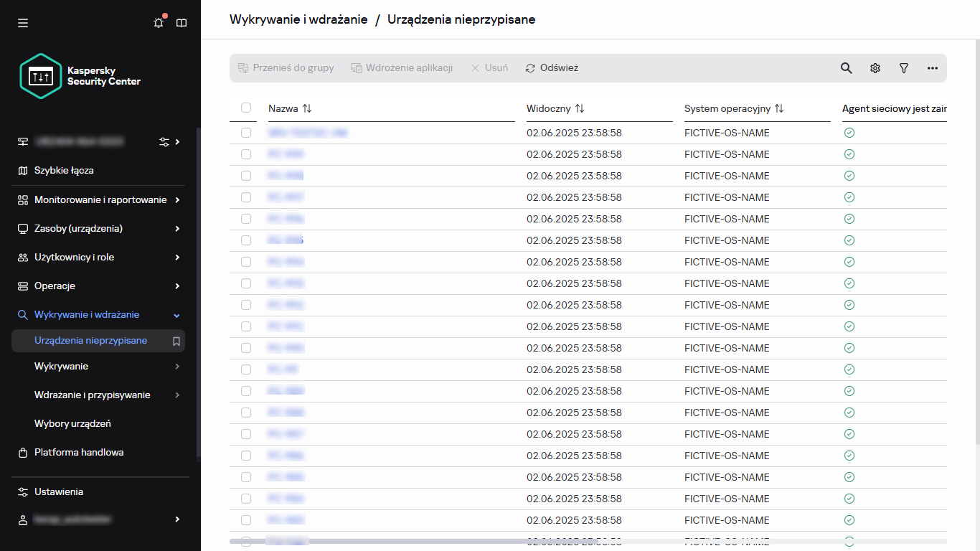
Task: Open the notifications bell icon
Action: pos(159,23)
